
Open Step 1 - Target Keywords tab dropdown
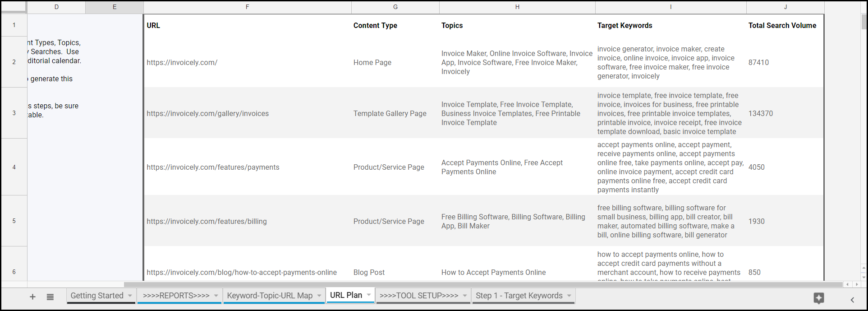pyautogui.click(x=569, y=296)
